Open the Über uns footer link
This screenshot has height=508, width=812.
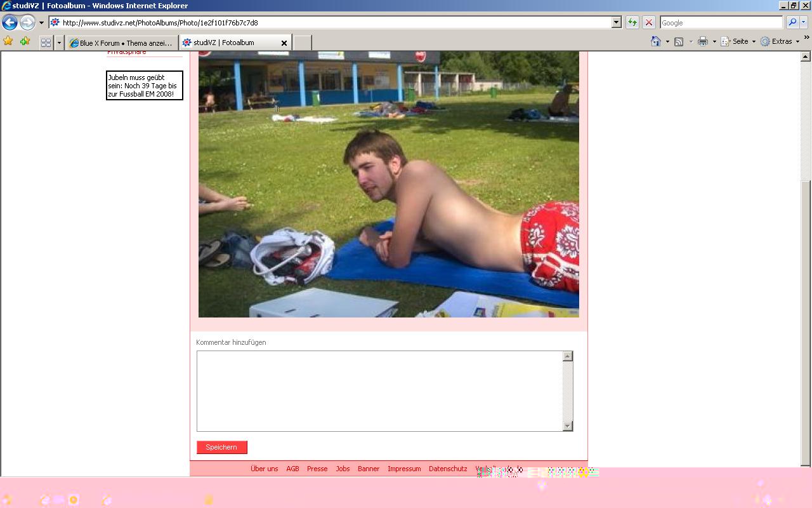[265, 469]
